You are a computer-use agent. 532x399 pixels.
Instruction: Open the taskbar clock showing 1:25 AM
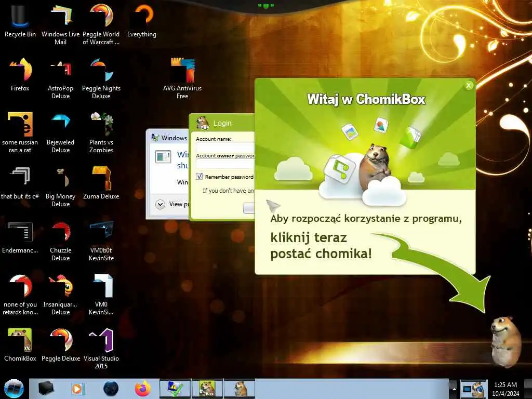[506, 389]
